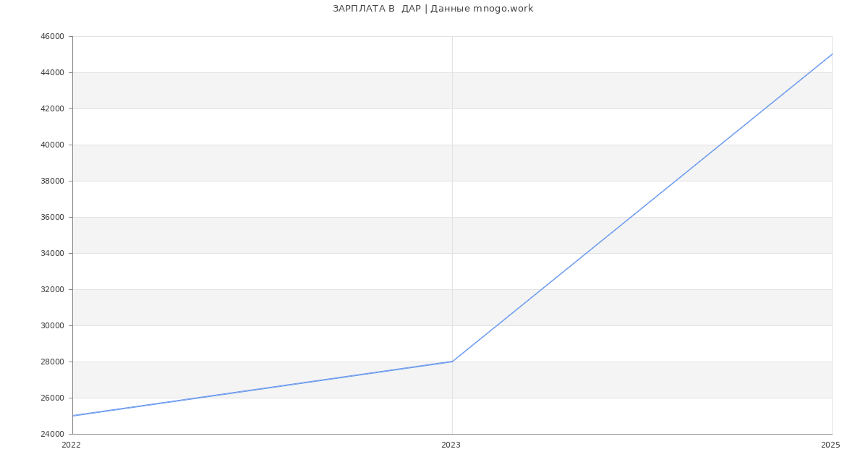Click the 40000 y-axis label
This screenshot has width=868, height=470.
click(53, 145)
